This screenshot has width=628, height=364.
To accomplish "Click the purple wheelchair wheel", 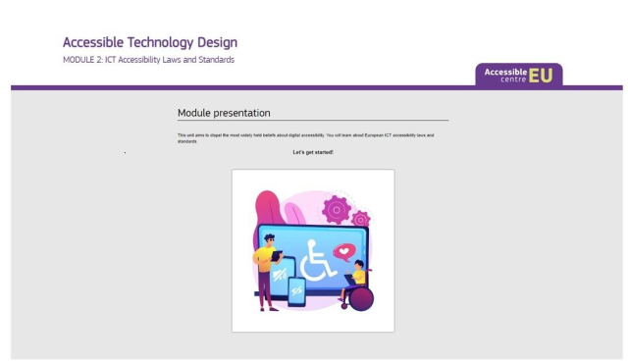I will point(361,298).
